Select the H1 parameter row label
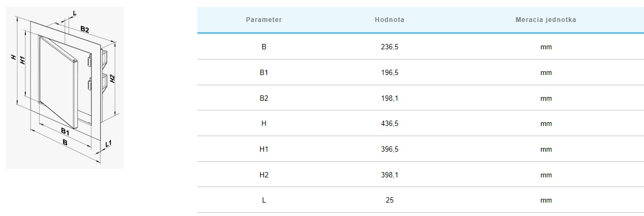Screen dimensions: 644x216 point(264,149)
